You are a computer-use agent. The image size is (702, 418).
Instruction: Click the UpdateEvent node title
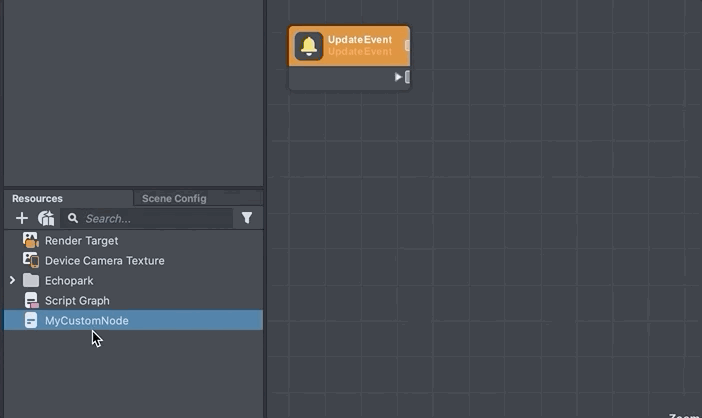coord(360,40)
